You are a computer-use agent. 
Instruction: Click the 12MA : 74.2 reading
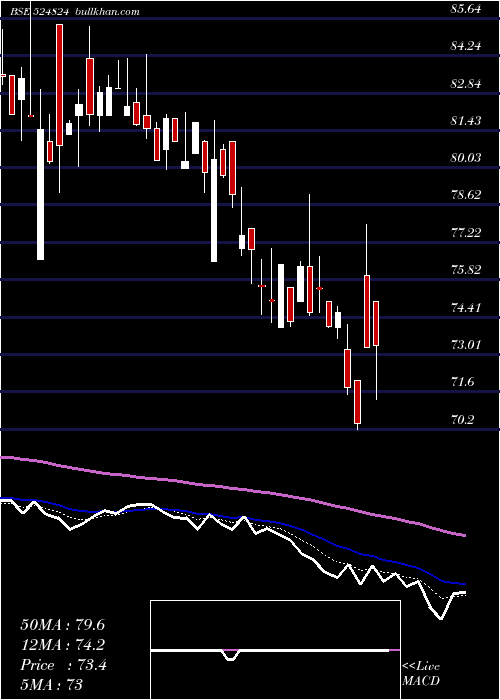63,645
